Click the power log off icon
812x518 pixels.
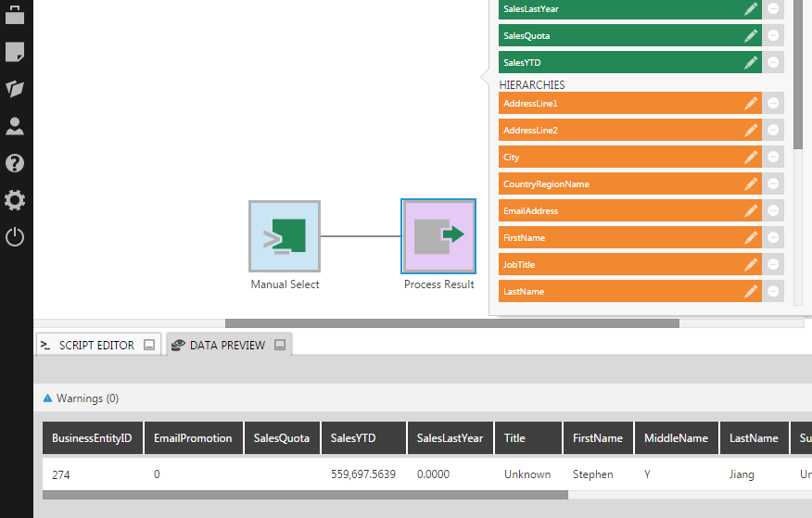click(x=15, y=237)
